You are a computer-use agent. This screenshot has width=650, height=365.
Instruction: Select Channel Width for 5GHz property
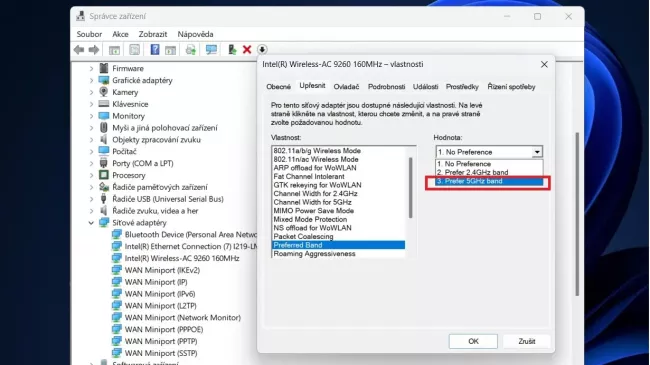coord(338,202)
